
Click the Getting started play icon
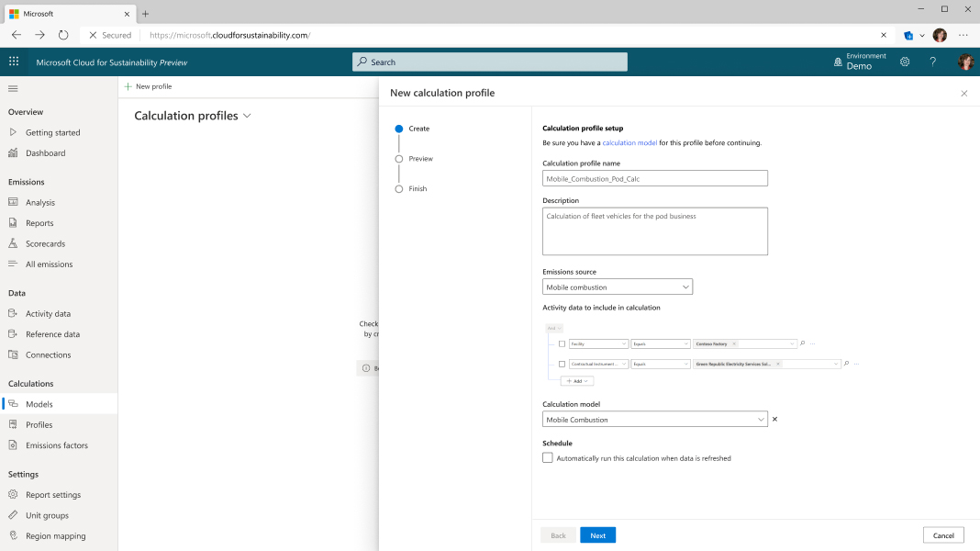point(13,132)
